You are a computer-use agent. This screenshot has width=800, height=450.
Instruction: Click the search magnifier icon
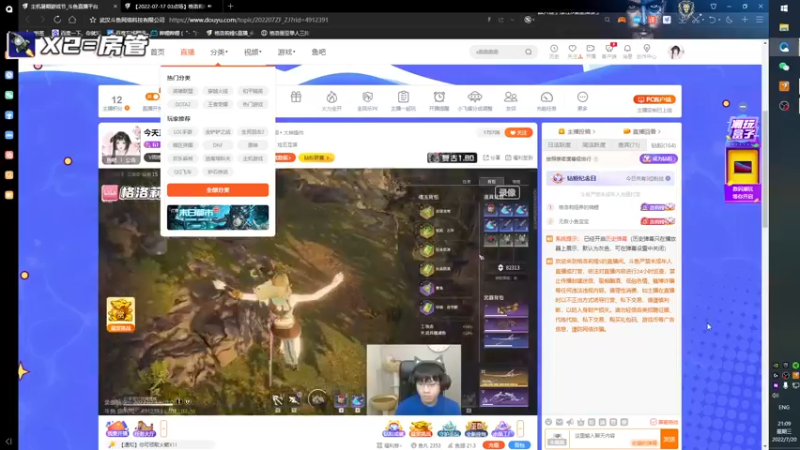click(x=528, y=52)
